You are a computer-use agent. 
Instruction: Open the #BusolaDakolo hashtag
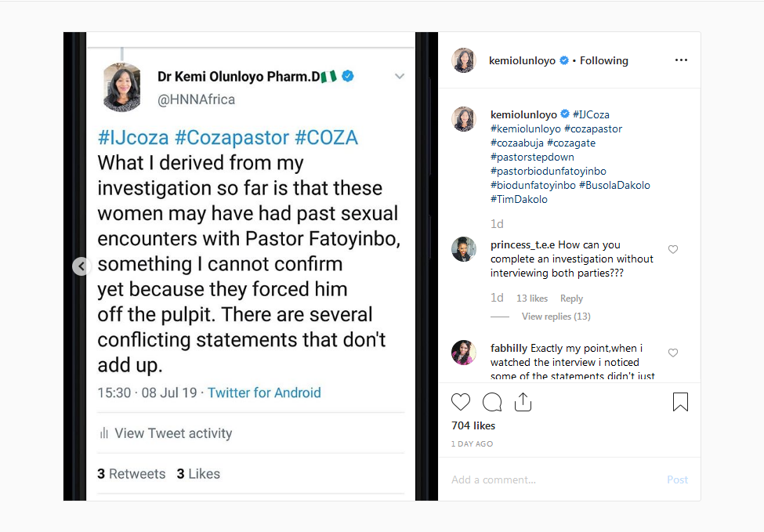coord(614,185)
